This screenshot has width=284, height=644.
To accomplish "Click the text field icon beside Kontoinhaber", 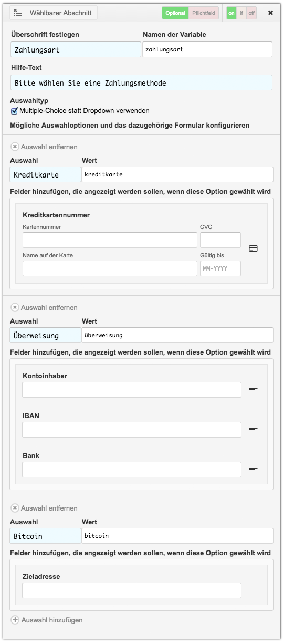I will pos(253,389).
